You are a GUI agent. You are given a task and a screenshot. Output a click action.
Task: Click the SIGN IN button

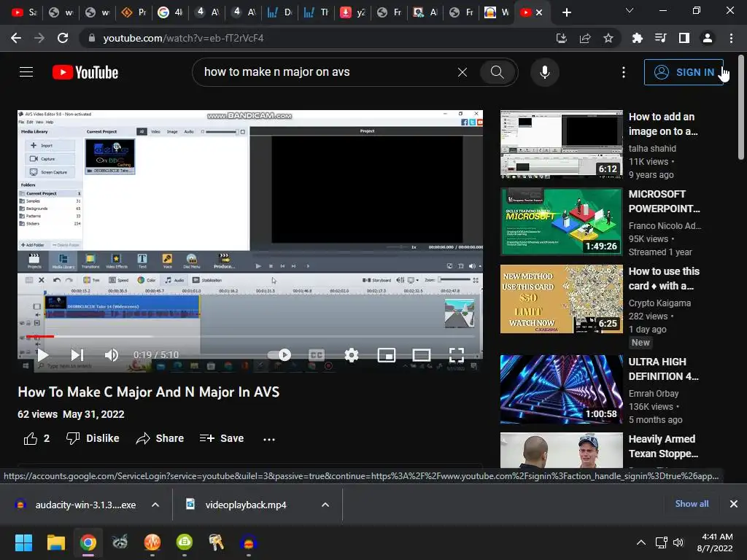pos(684,72)
